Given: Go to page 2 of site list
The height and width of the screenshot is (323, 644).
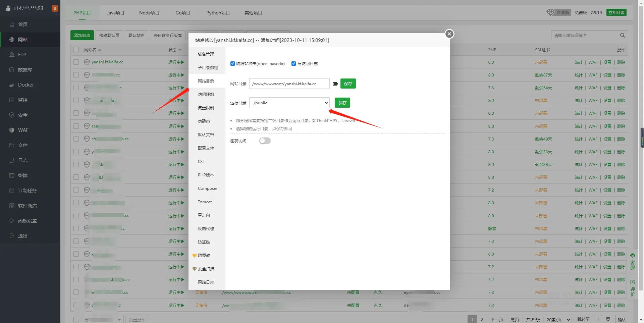Looking at the screenshot, I should (x=482, y=320).
